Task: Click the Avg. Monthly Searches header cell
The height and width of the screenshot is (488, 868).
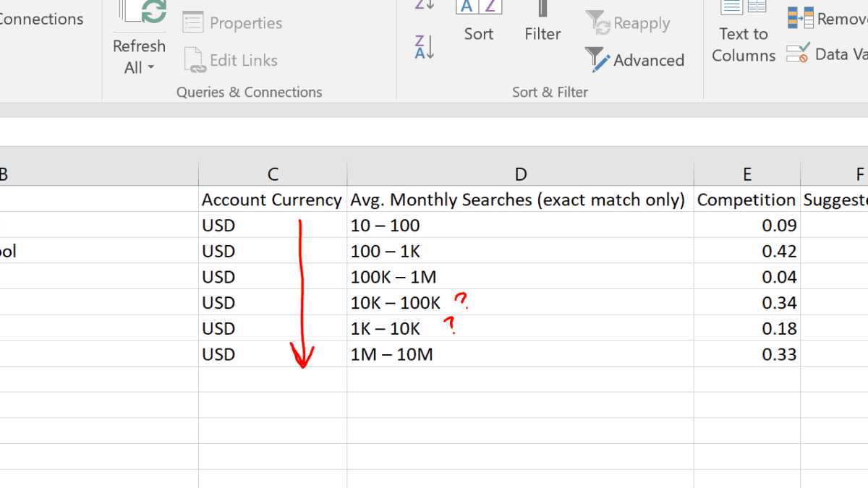Action: 521,200
